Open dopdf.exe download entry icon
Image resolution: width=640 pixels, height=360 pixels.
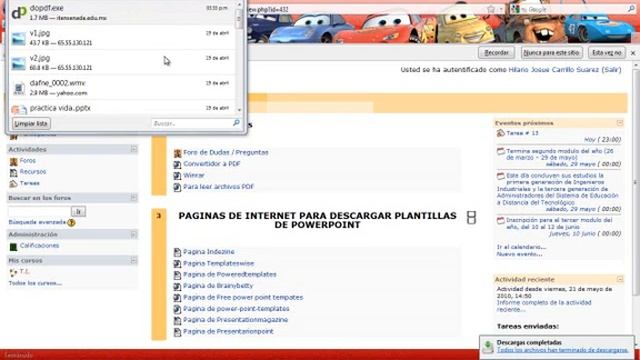pyautogui.click(x=19, y=12)
